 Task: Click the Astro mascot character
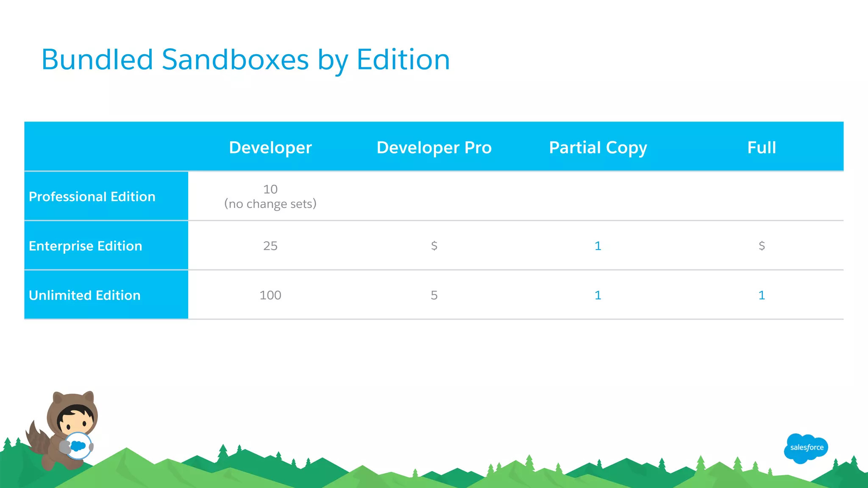pos(63,430)
